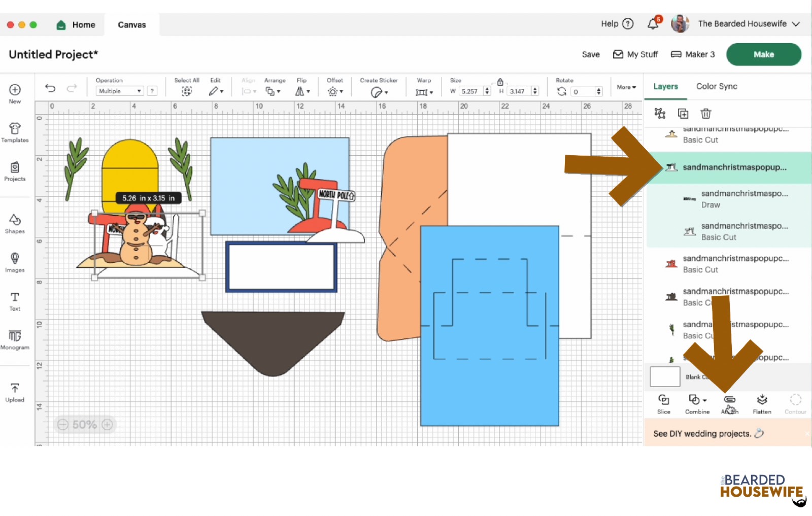The image size is (812, 516).
Task: Open the Create Sticker dropdown
Action: click(x=379, y=92)
